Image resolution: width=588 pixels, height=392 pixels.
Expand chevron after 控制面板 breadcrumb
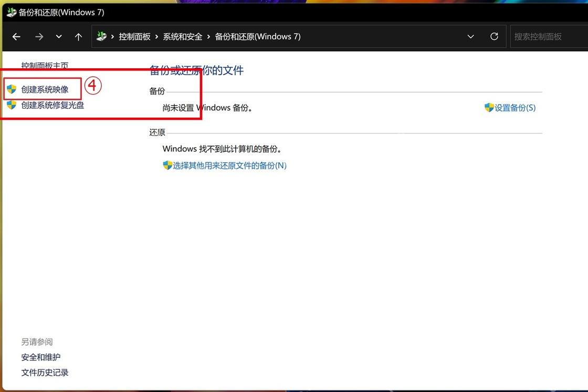coord(156,37)
